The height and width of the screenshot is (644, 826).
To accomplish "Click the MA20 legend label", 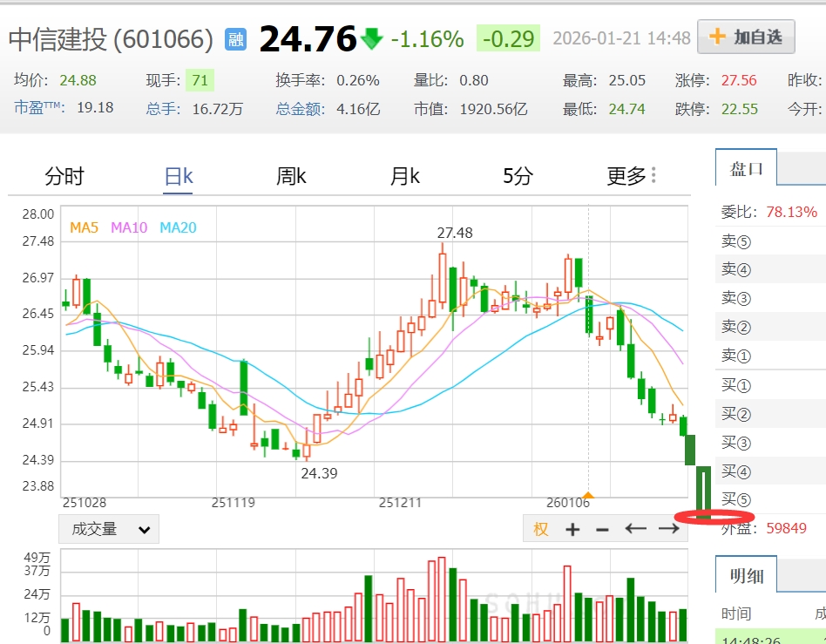I will tap(178, 227).
